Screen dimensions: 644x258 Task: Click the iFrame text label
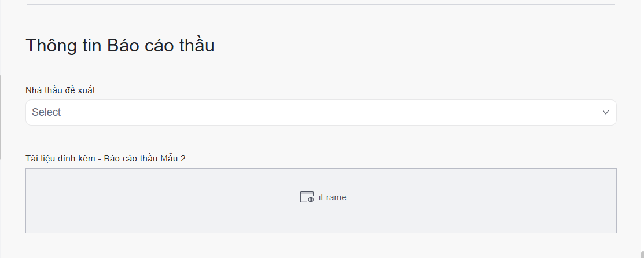[332, 197]
